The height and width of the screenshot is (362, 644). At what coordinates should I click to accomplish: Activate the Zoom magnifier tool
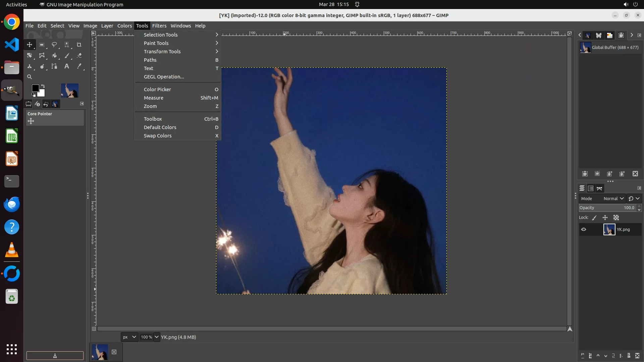(30, 77)
